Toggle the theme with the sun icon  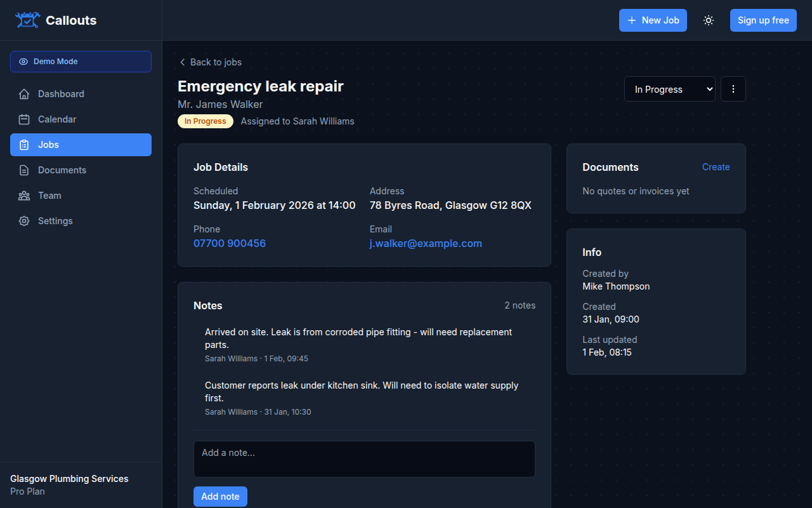[x=709, y=20]
